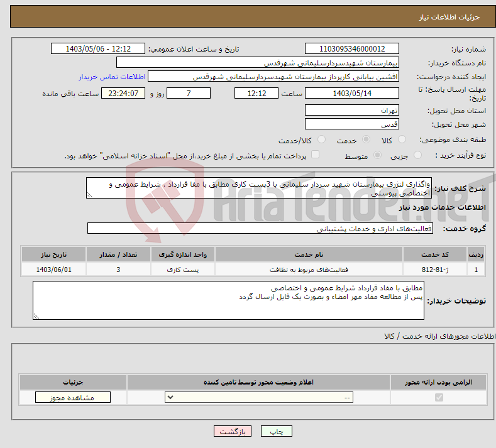Click the شماره نیاز number field
Image resolution: width=496 pixels, height=448 pixels.
click(352, 48)
